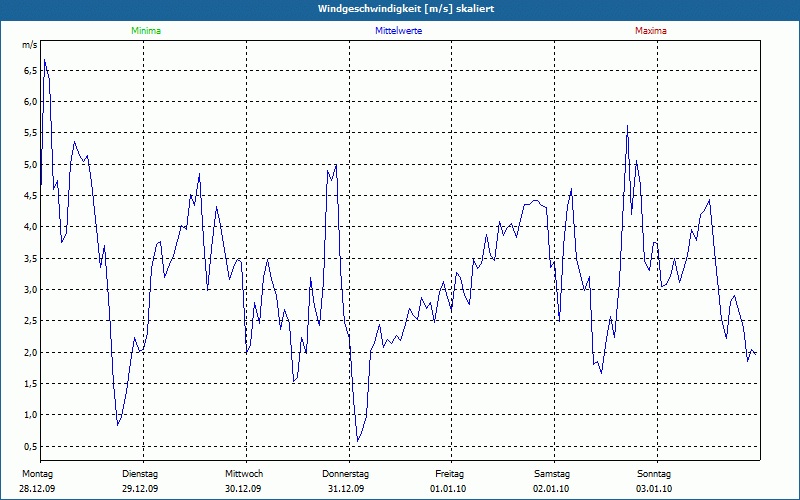Viewport: 800px width, 500px height.
Task: Click the date 30.12.09
Action: pyautogui.click(x=243, y=489)
